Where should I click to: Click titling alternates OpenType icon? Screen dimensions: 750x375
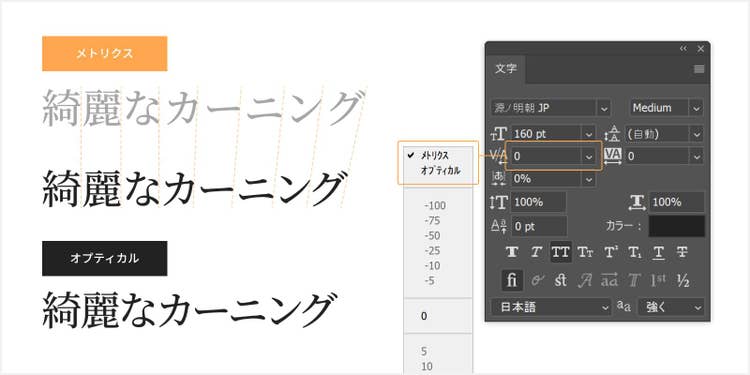[x=634, y=281]
